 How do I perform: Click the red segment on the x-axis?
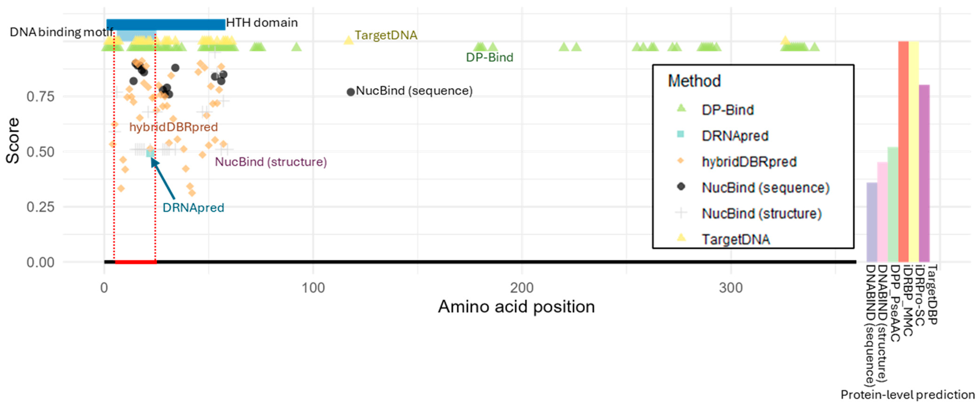[x=135, y=262]
